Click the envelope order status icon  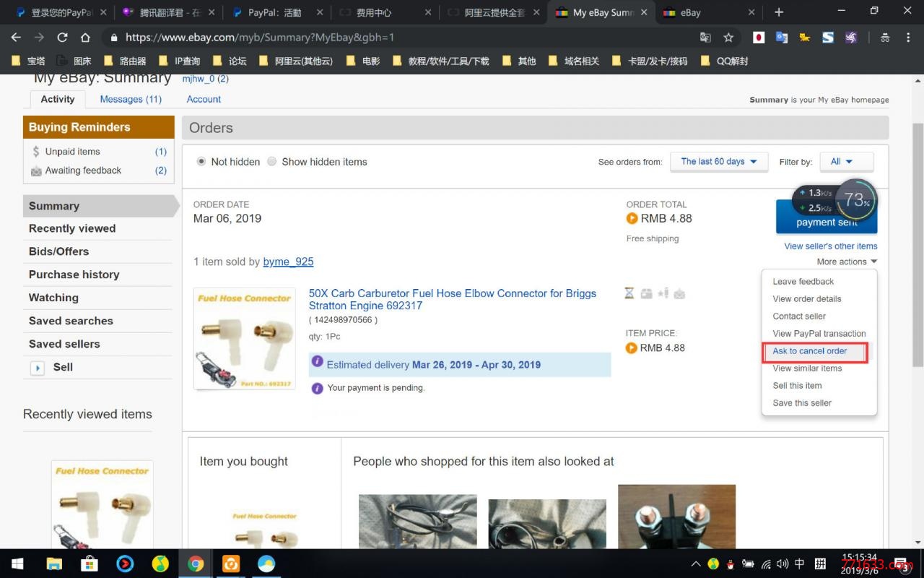pyautogui.click(x=679, y=293)
